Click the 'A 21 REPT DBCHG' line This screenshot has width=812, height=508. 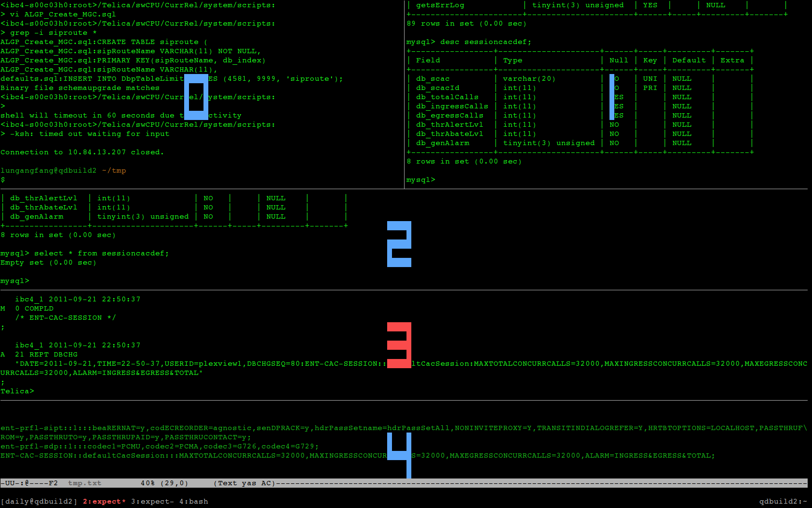tap(39, 355)
